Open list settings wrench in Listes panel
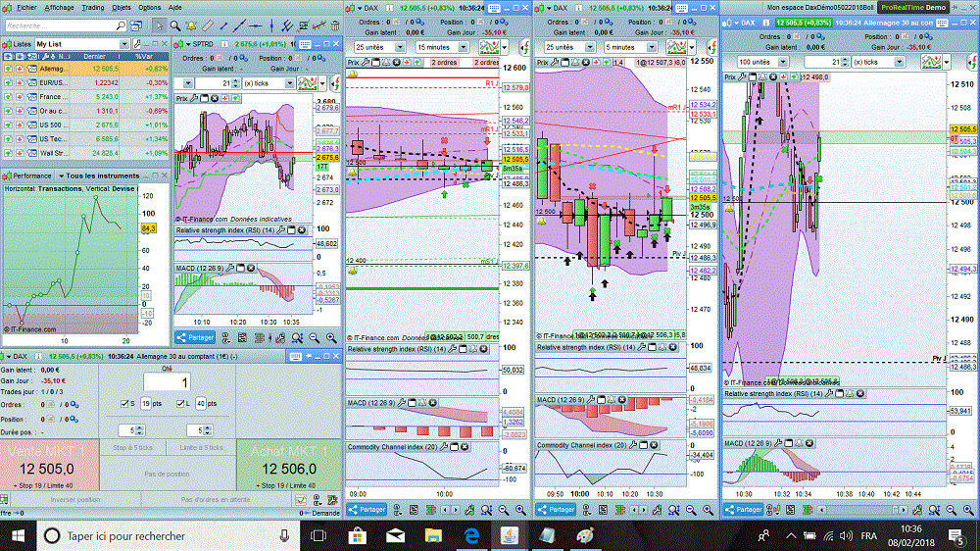The height and width of the screenshot is (551, 980). tap(137, 44)
